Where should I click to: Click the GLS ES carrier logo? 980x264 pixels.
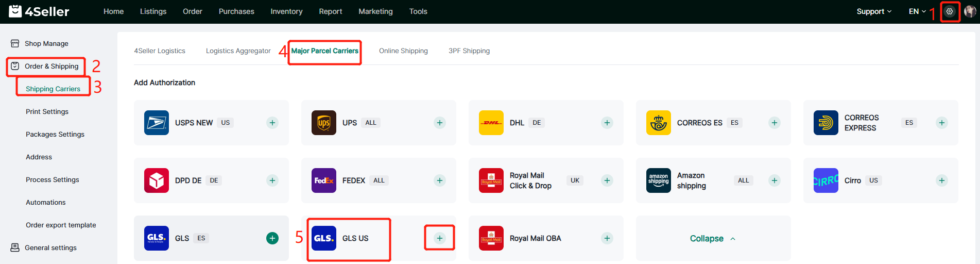point(157,238)
